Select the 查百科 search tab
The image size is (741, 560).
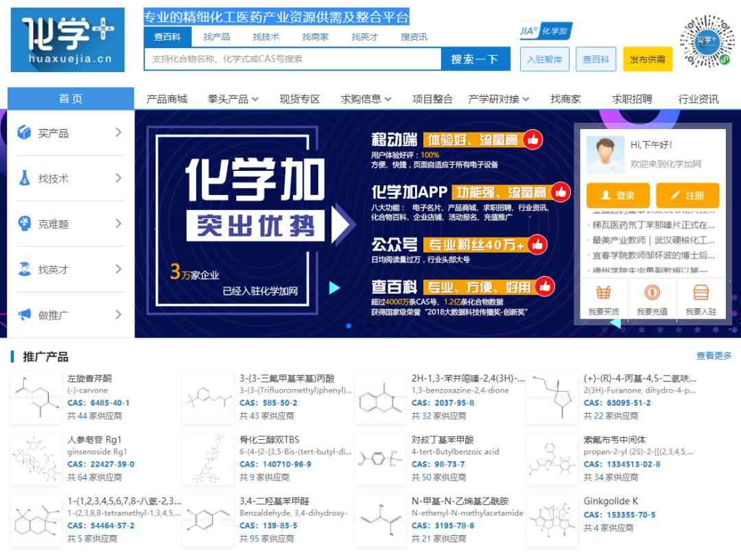tap(167, 37)
